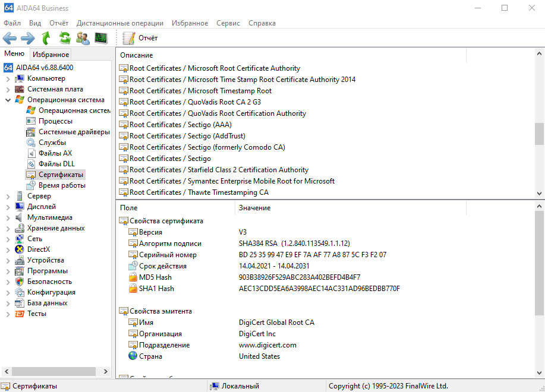Click the Службы gear icon

point(31,143)
